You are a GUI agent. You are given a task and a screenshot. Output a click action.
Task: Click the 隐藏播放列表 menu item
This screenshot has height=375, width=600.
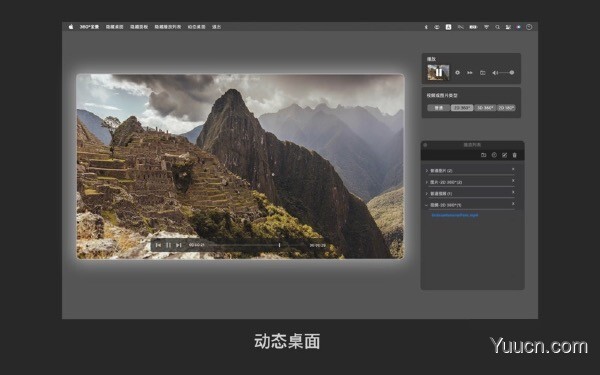click(x=168, y=27)
